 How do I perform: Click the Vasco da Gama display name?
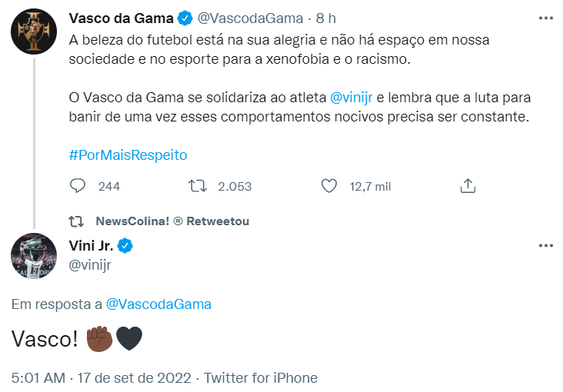point(121,18)
